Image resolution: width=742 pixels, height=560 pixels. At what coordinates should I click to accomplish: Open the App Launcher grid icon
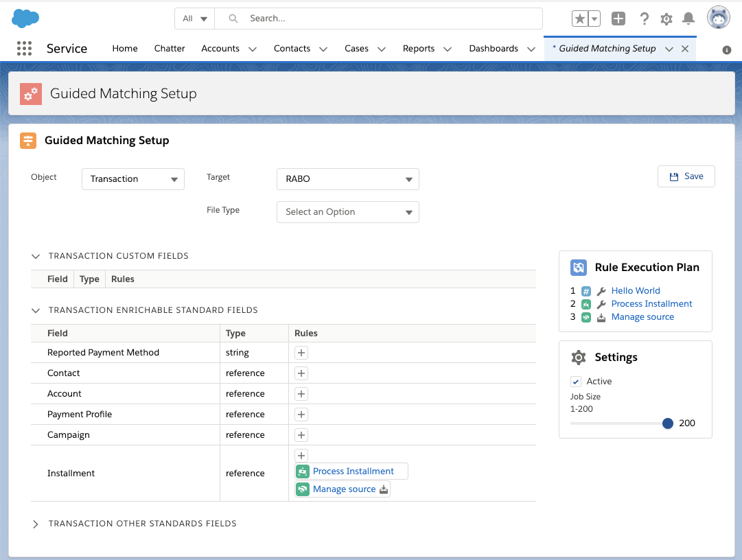[x=25, y=48]
